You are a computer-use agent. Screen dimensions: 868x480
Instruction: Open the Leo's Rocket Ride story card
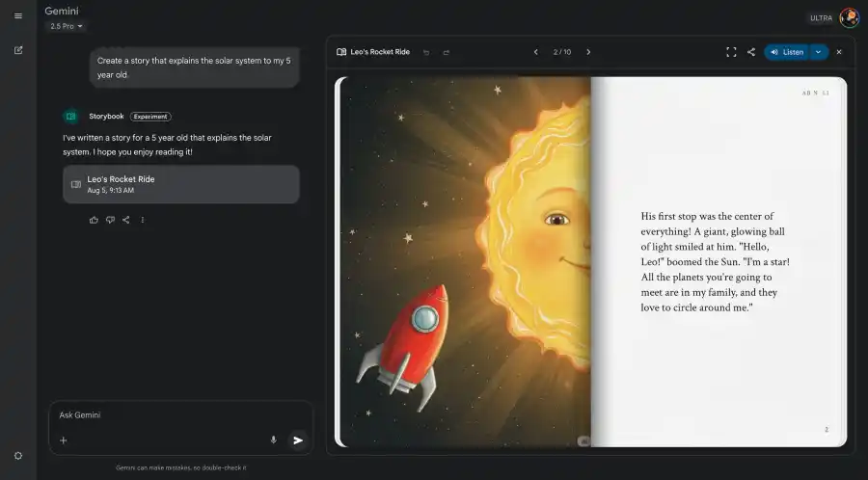click(x=180, y=184)
